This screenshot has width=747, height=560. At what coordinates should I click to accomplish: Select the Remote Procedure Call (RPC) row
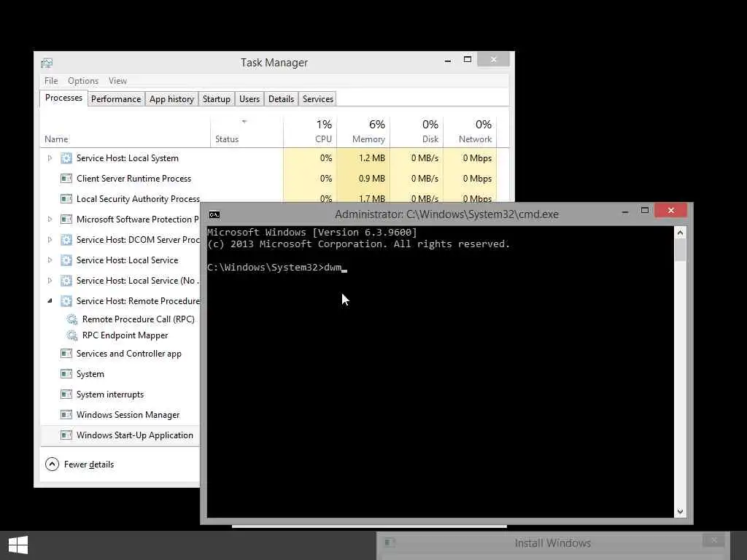point(120,319)
